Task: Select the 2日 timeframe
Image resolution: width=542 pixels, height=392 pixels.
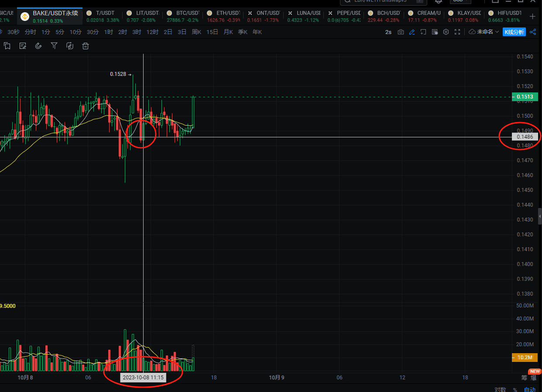Action: [168, 32]
